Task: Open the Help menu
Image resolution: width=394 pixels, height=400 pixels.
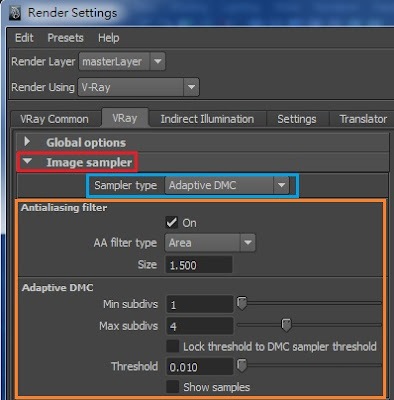Action: click(x=108, y=38)
